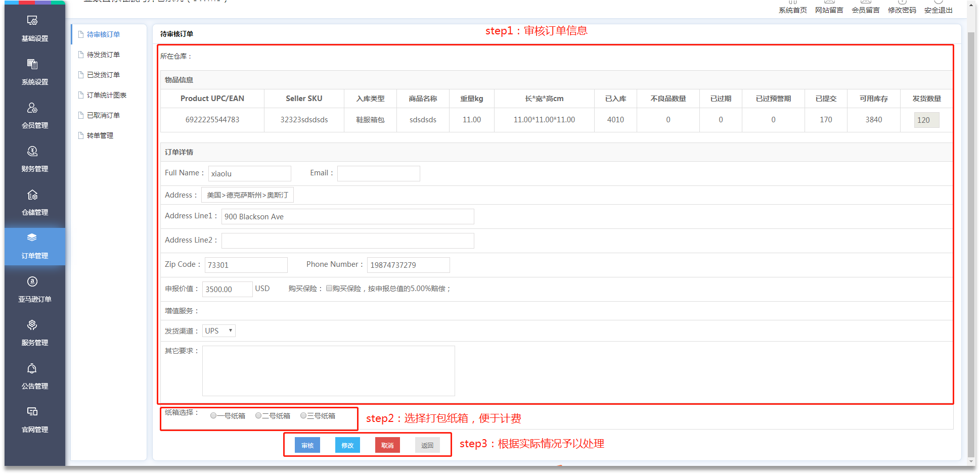Click the 服务管理 service icon
Image resolution: width=980 pixels, height=474 pixels.
[32, 325]
